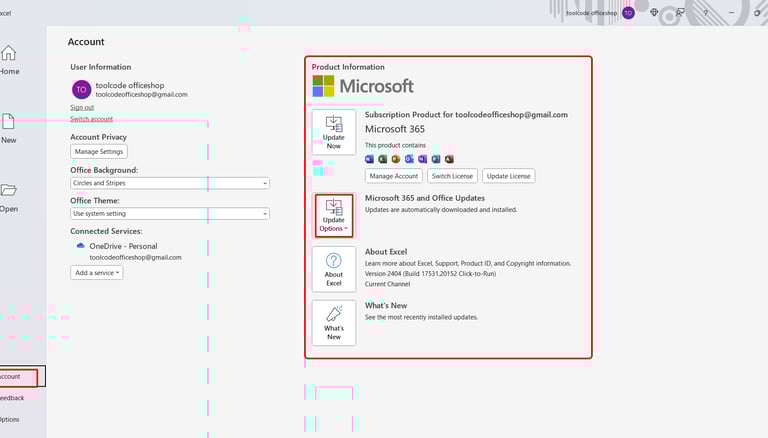Click the diamond premium icon in title bar
The image size is (768, 438).
click(x=654, y=13)
